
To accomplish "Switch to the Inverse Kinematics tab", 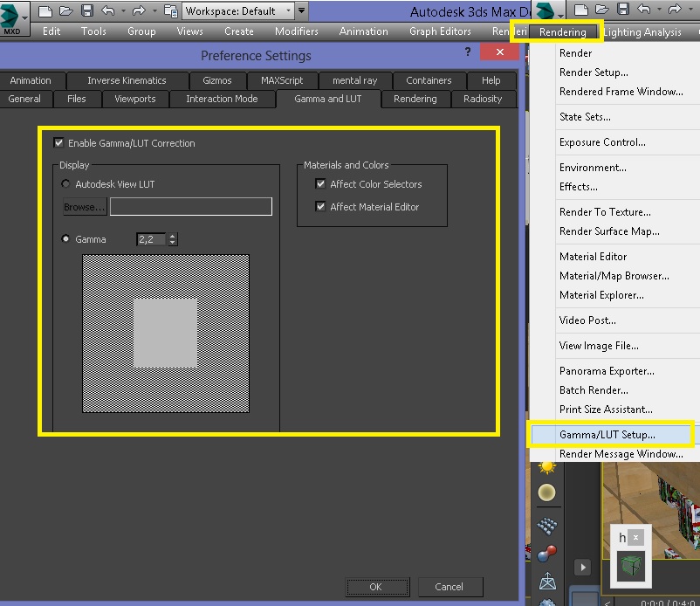I will click(127, 80).
